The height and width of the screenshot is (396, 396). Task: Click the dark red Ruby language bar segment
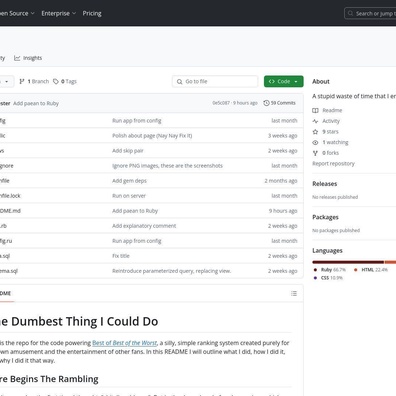click(348, 262)
